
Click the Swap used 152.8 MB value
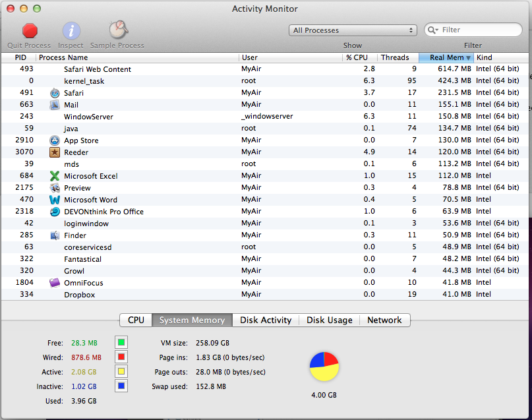point(211,386)
